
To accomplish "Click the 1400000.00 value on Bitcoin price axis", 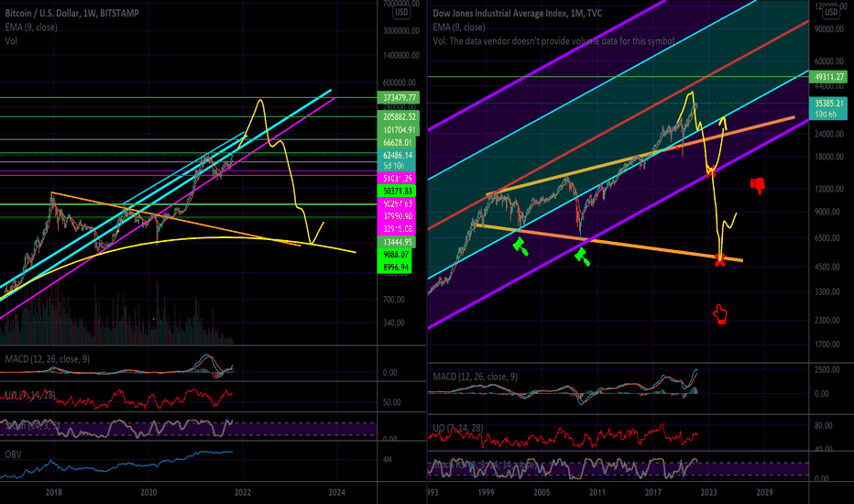I will point(400,56).
